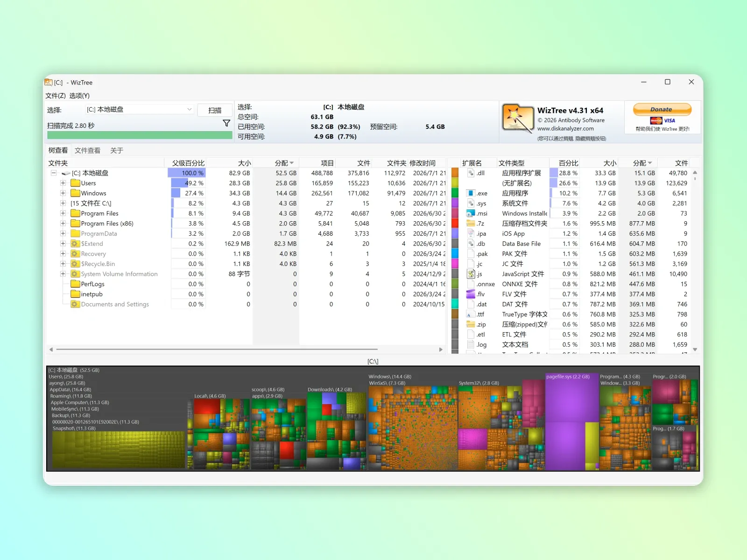Click the Donate button
The image size is (747, 560).
(662, 109)
